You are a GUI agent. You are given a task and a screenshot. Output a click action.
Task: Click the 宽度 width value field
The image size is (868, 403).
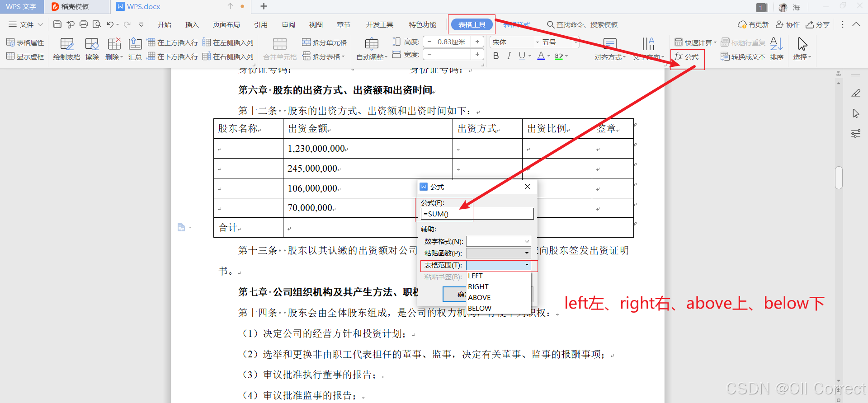pos(453,54)
